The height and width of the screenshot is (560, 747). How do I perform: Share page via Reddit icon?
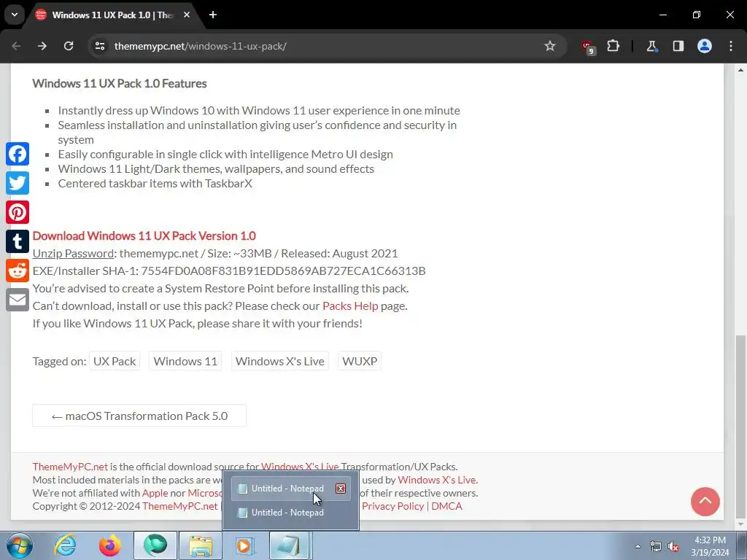18,271
